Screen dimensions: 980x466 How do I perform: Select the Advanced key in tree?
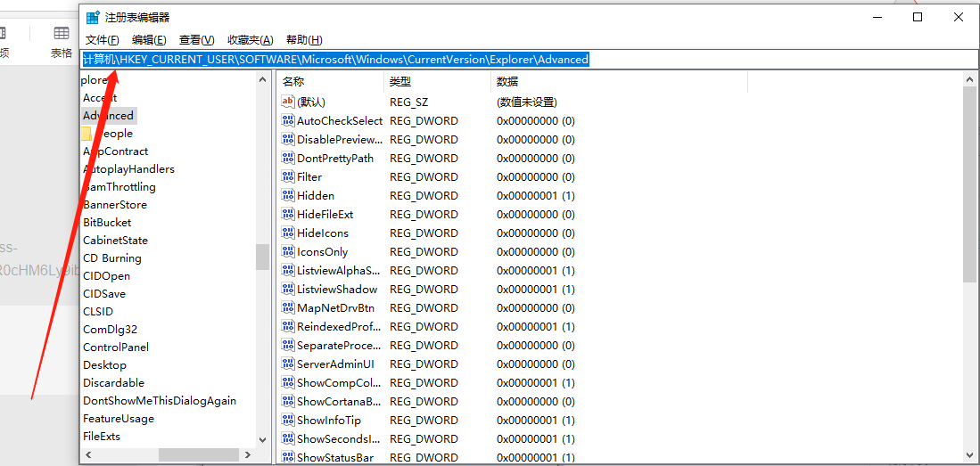pyautogui.click(x=108, y=116)
